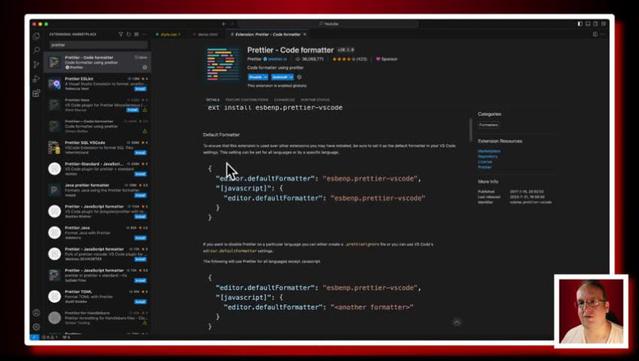Open the Search view in the activity bar
639x361 pixels.
pyautogui.click(x=36, y=50)
